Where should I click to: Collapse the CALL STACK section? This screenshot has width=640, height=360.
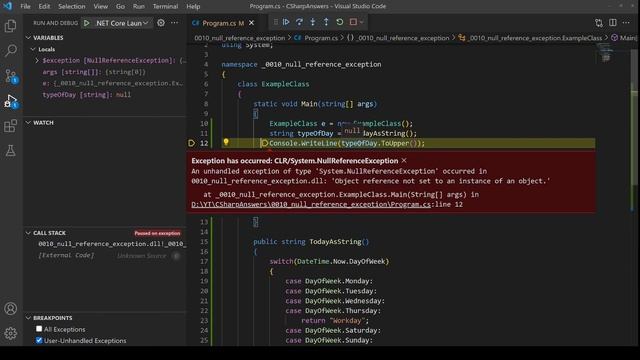[28, 233]
